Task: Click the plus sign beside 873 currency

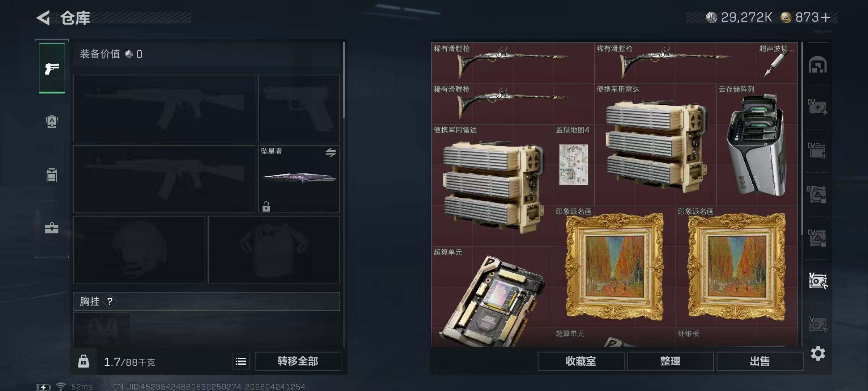Action: pyautogui.click(x=826, y=17)
